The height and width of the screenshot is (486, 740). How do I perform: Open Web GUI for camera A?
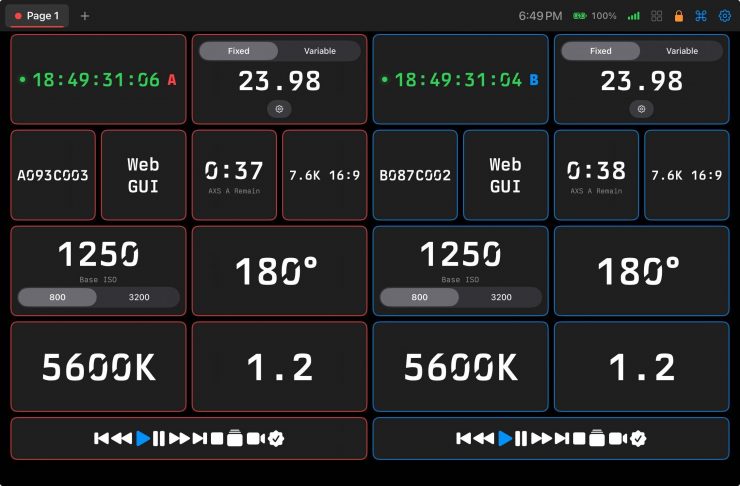pyautogui.click(x=143, y=175)
